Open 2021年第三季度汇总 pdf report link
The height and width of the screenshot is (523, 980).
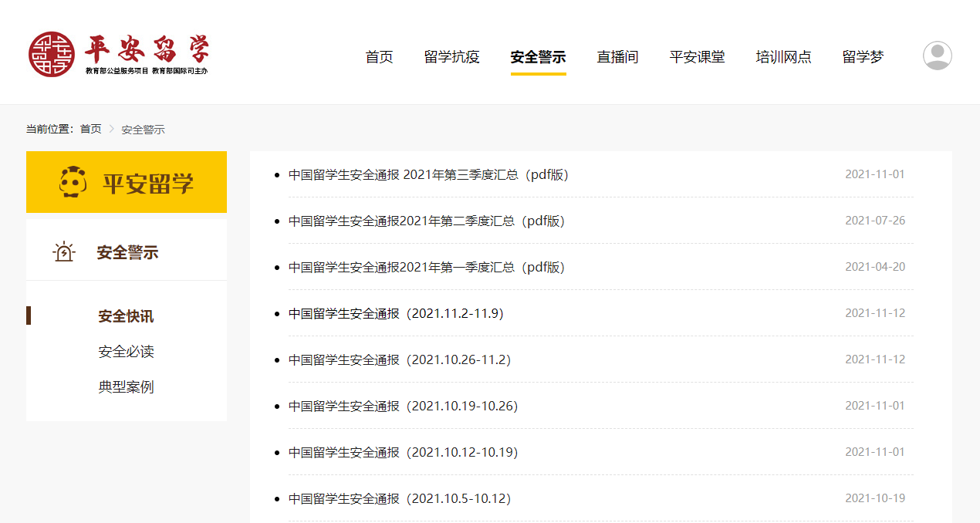click(428, 174)
